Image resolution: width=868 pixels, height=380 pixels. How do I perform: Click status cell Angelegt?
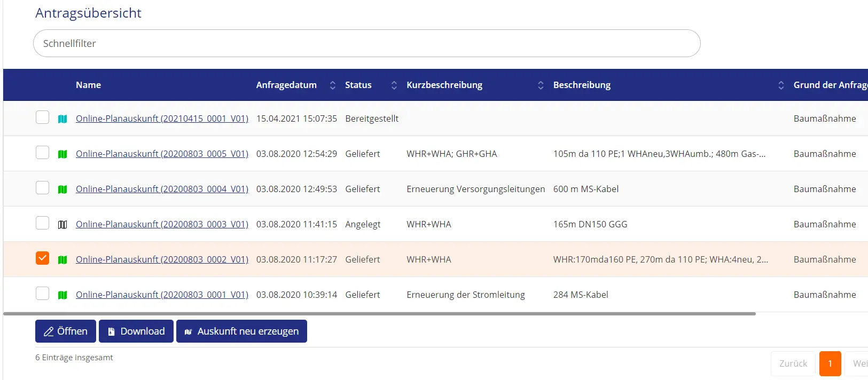pos(363,224)
